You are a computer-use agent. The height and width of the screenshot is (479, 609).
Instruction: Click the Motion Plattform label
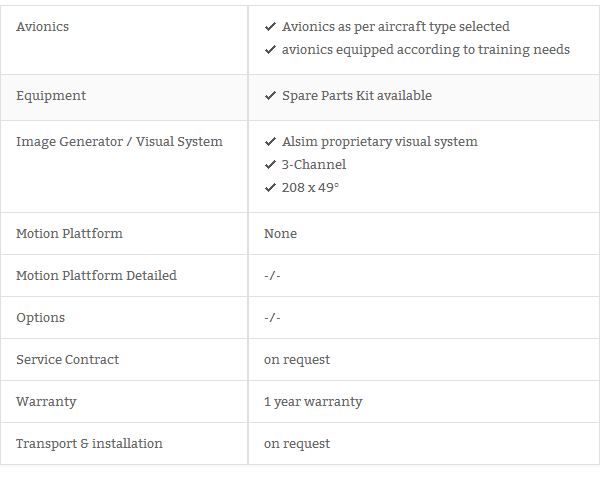(69, 233)
